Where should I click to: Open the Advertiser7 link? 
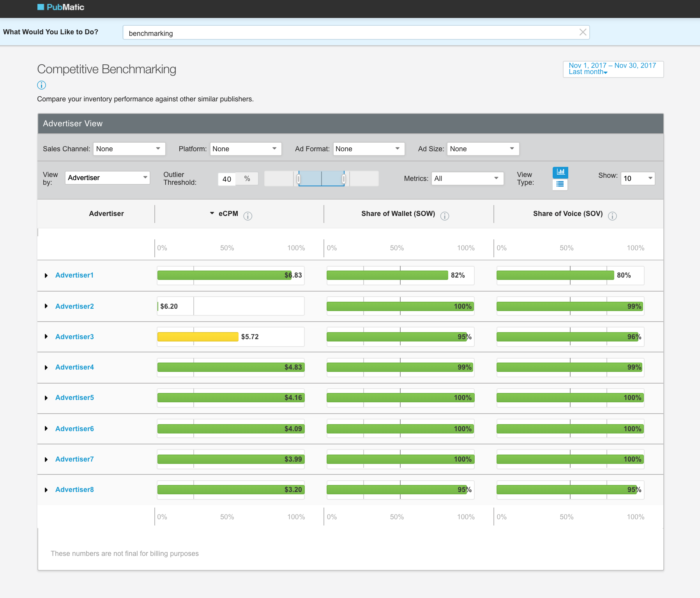pyautogui.click(x=74, y=459)
